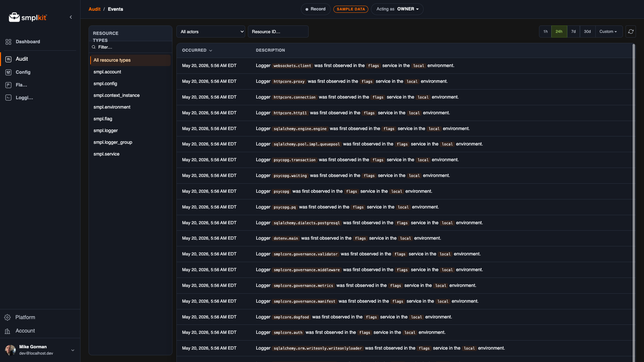Open the smplcore.auth logger event
Screen dimensions: 644x362
(405, 333)
